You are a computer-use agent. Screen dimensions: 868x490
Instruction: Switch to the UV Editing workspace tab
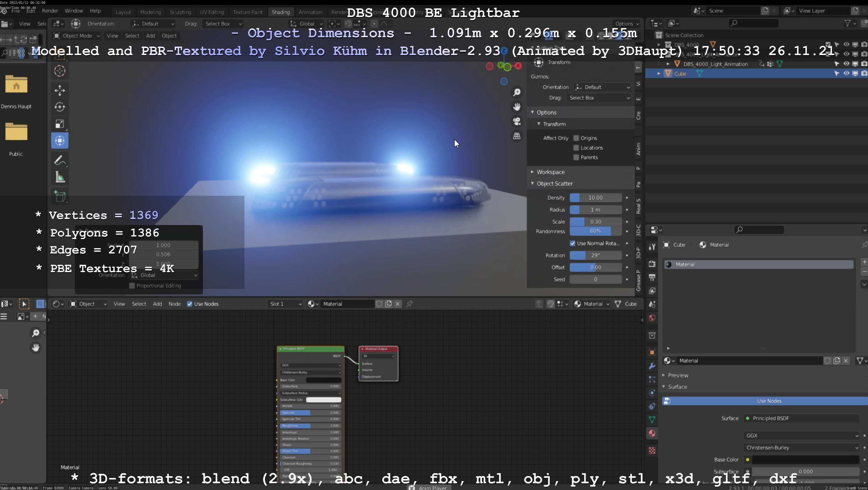212,12
